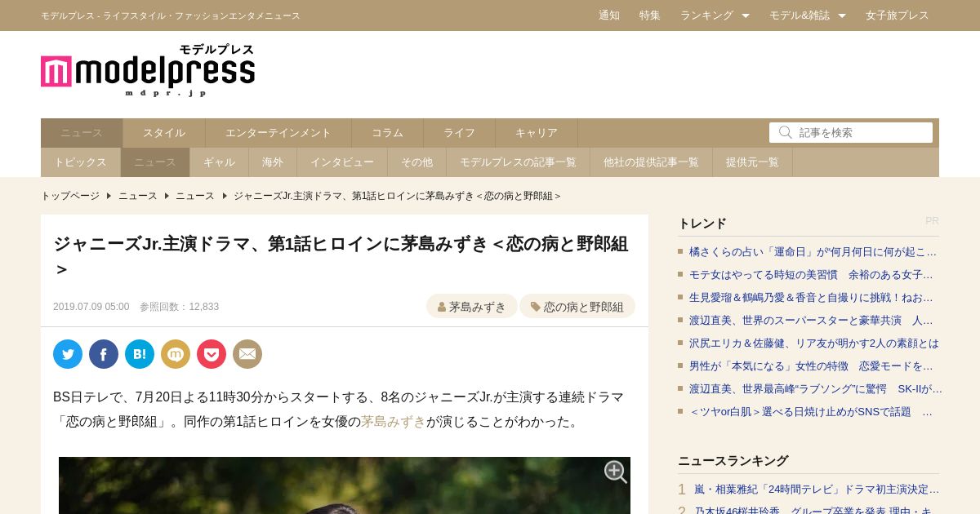Open trend 生見愛瑠＆鶴嶋乃愛＆香音
This screenshot has width=980, height=514.
[x=811, y=298]
